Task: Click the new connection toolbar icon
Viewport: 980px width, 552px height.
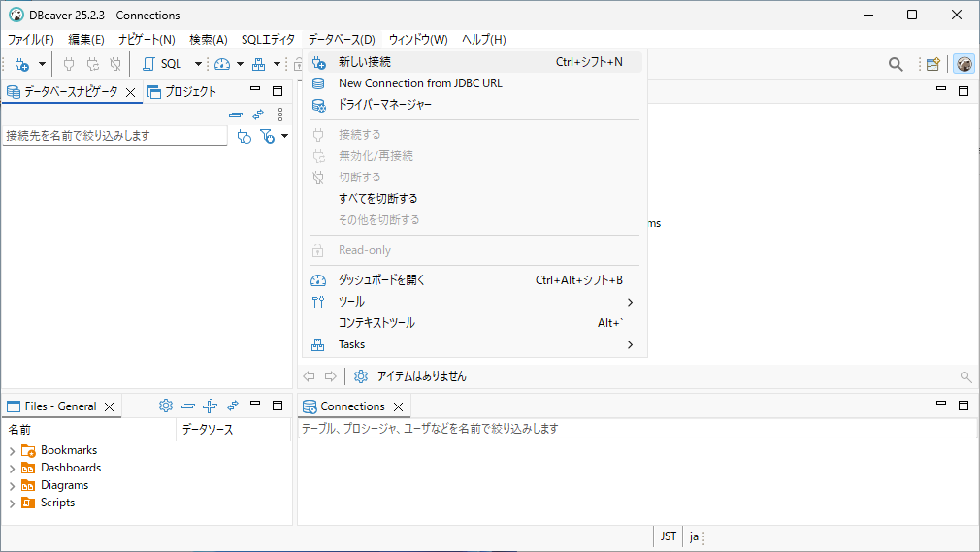Action: [x=22, y=64]
